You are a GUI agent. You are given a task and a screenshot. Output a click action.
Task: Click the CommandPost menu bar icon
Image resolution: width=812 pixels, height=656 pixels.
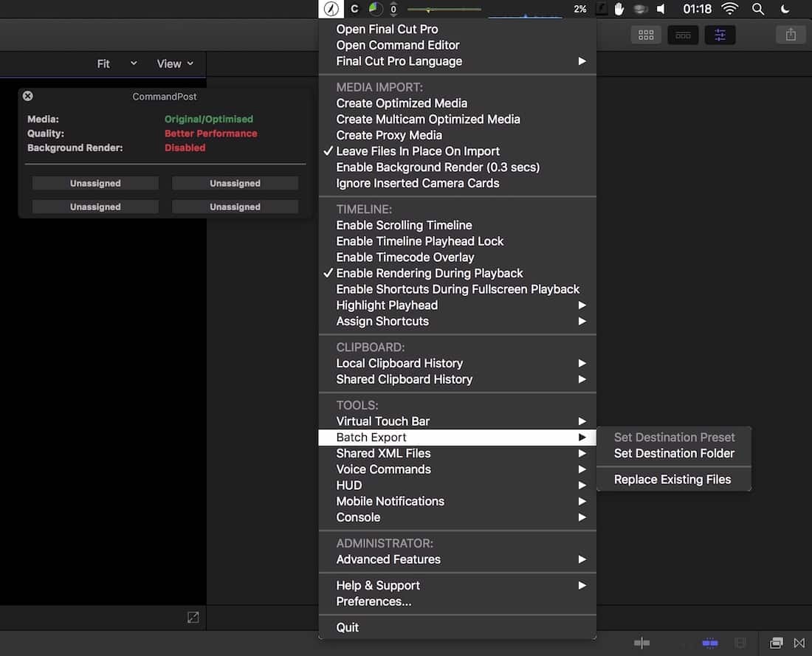[x=331, y=9]
